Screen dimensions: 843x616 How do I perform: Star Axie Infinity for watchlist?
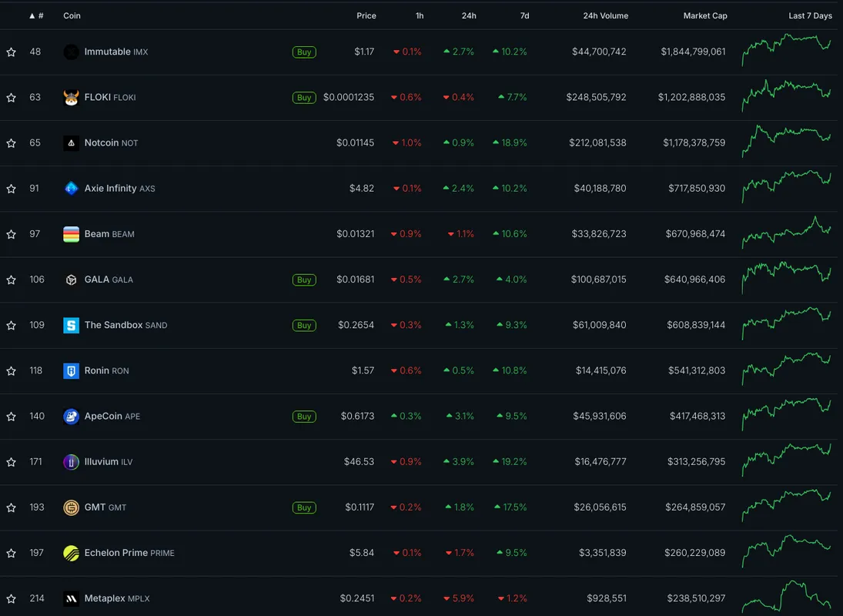(x=12, y=189)
